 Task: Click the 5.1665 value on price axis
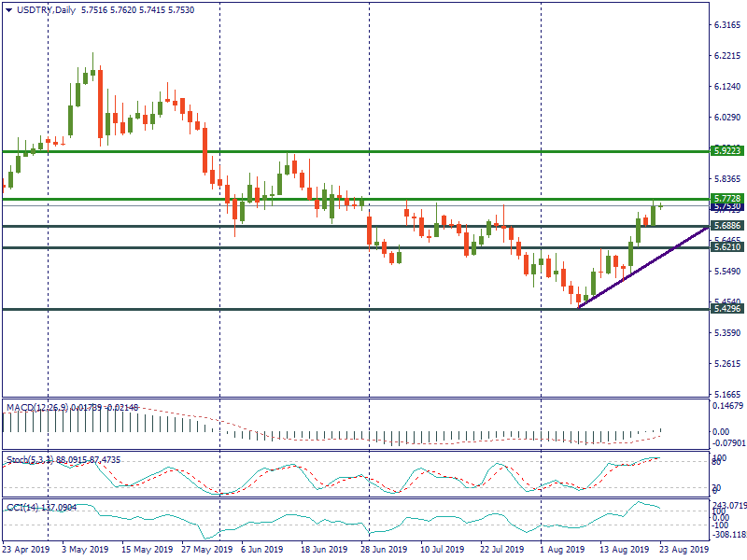pyautogui.click(x=727, y=395)
